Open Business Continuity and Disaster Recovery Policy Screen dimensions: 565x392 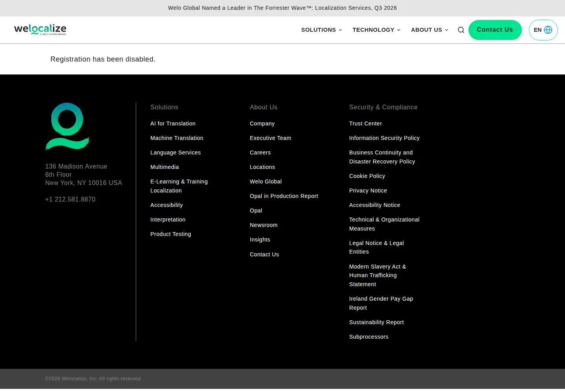tap(382, 157)
